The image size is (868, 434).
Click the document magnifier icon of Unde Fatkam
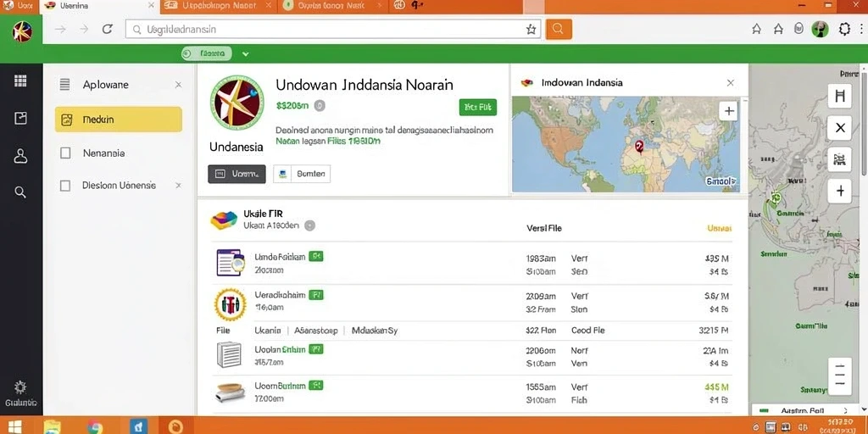pos(231,263)
